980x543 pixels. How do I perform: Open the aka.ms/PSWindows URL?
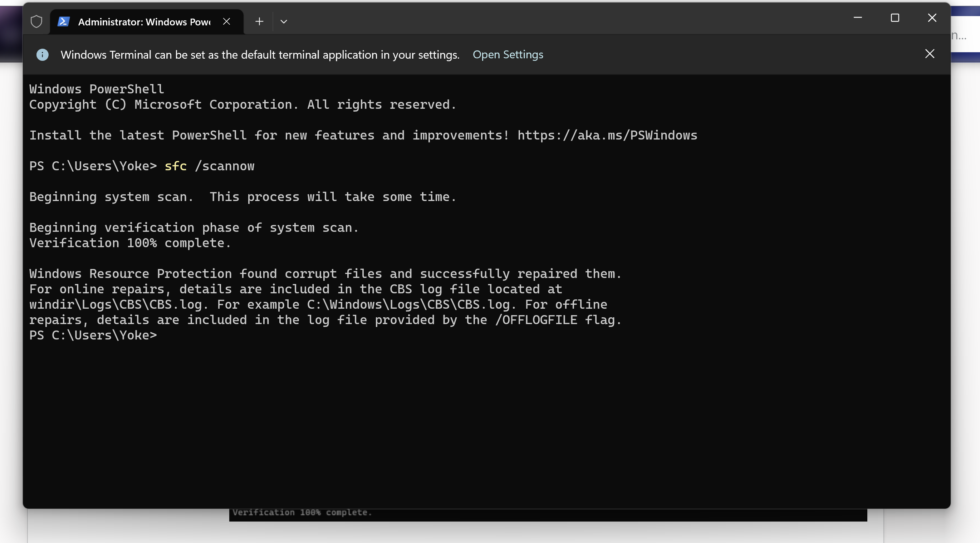pos(607,136)
